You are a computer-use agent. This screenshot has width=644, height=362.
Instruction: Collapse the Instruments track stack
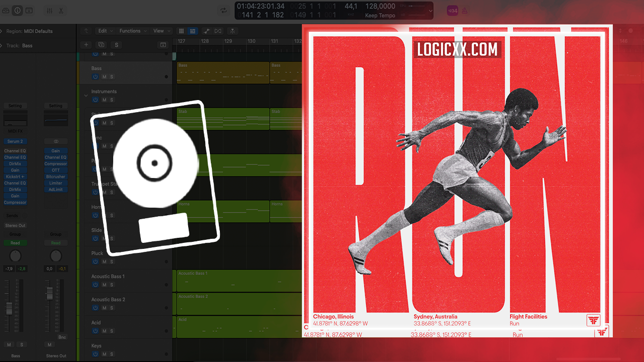pos(86,95)
